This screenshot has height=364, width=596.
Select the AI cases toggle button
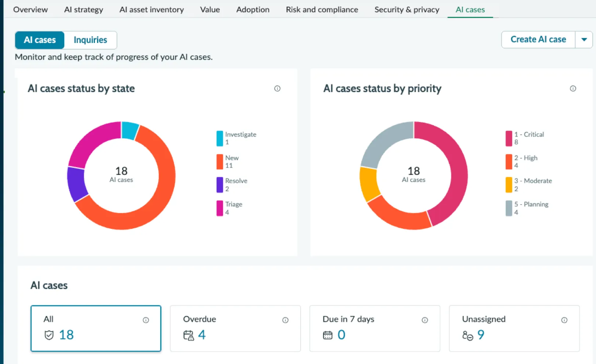point(40,40)
